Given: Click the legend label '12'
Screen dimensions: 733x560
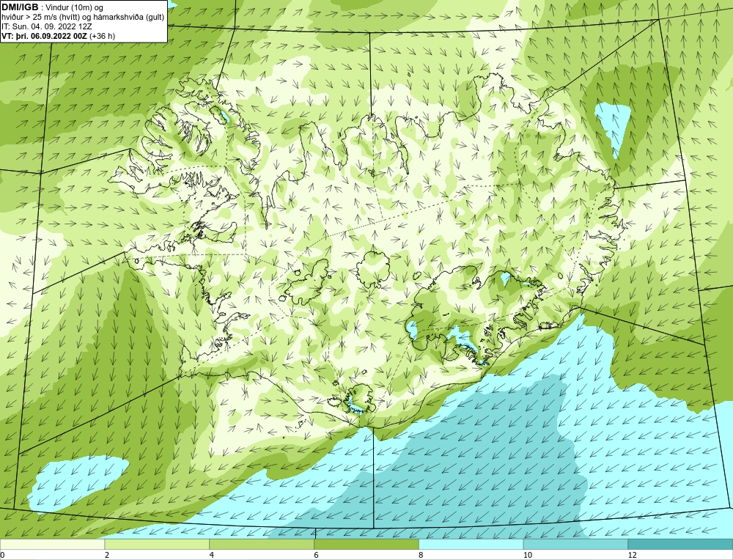Looking at the screenshot, I should click(x=632, y=555).
